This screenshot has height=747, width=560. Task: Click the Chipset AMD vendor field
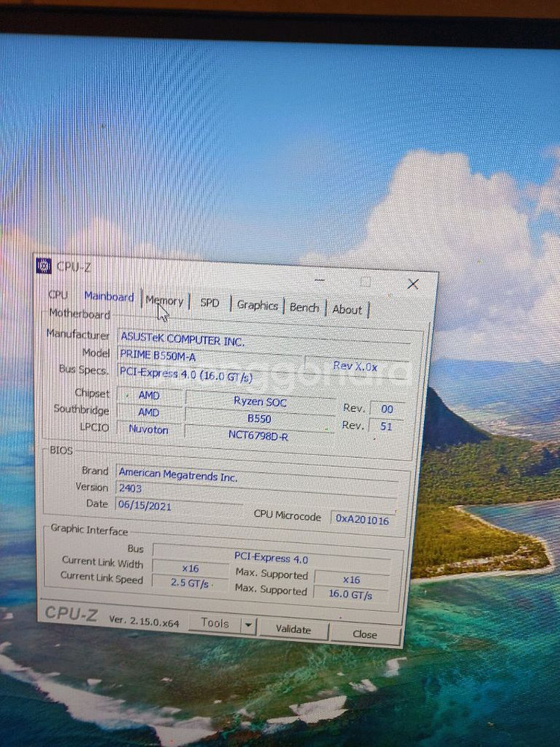(149, 395)
